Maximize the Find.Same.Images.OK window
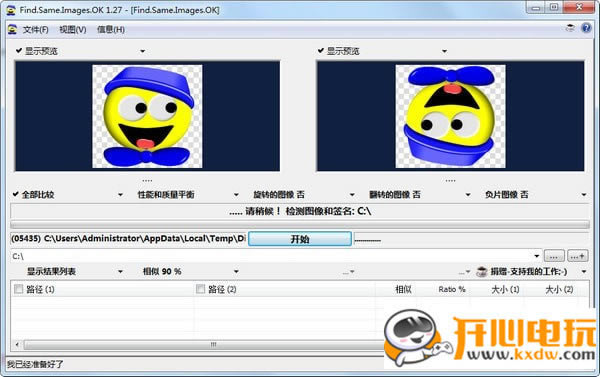Screen dimensions: 600x377 click(x=554, y=8)
